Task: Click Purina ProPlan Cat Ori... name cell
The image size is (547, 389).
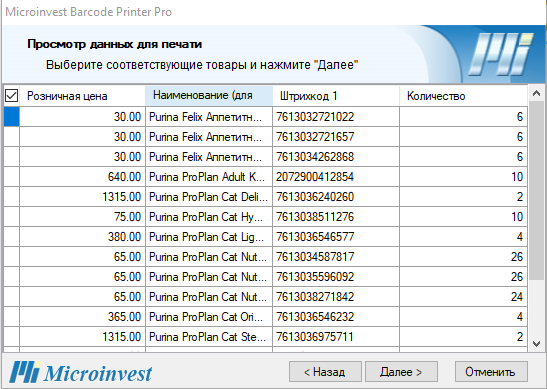Action: point(209,317)
